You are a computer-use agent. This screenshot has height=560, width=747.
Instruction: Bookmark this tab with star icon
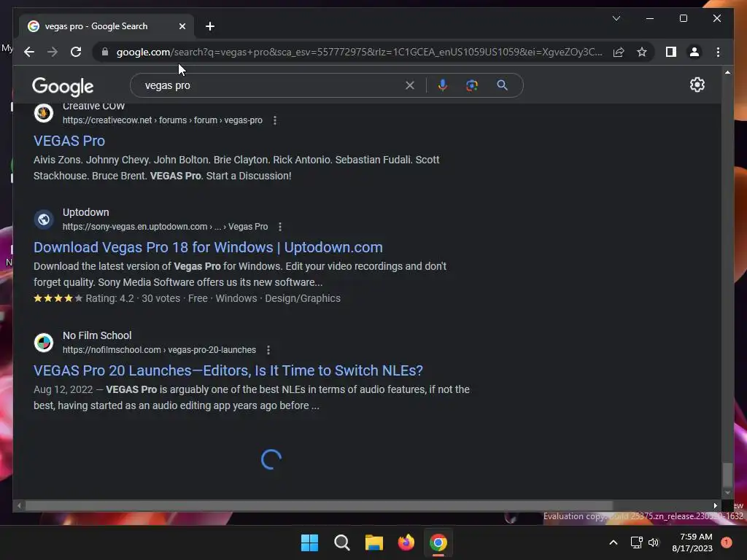642,52
